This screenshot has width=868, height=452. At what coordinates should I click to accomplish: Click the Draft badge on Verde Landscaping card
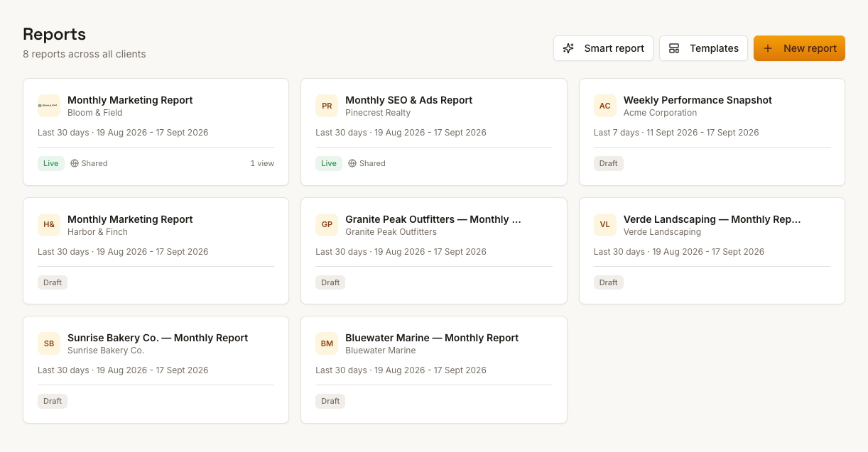(x=609, y=282)
